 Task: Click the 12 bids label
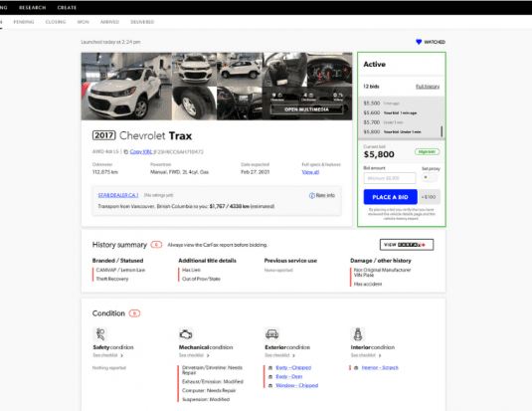point(371,87)
